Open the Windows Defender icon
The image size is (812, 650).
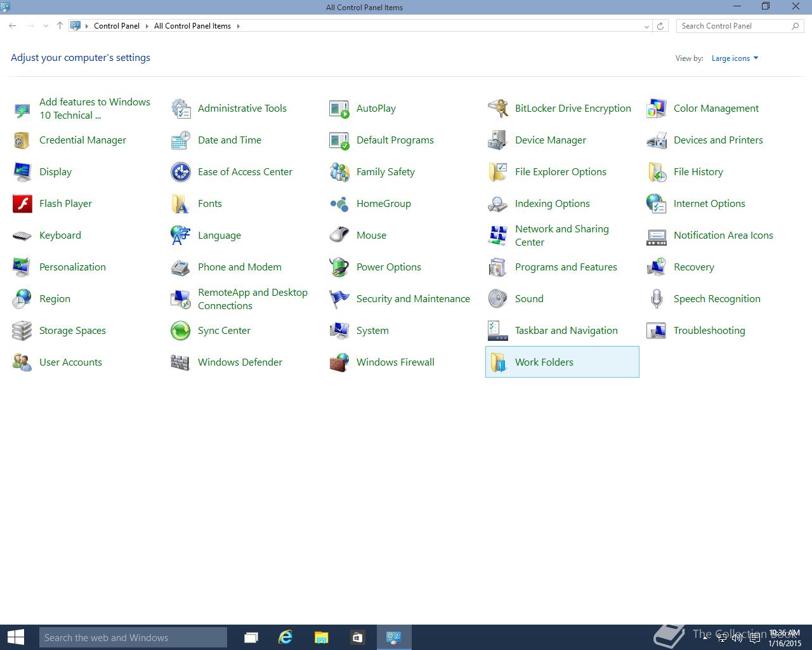(181, 362)
